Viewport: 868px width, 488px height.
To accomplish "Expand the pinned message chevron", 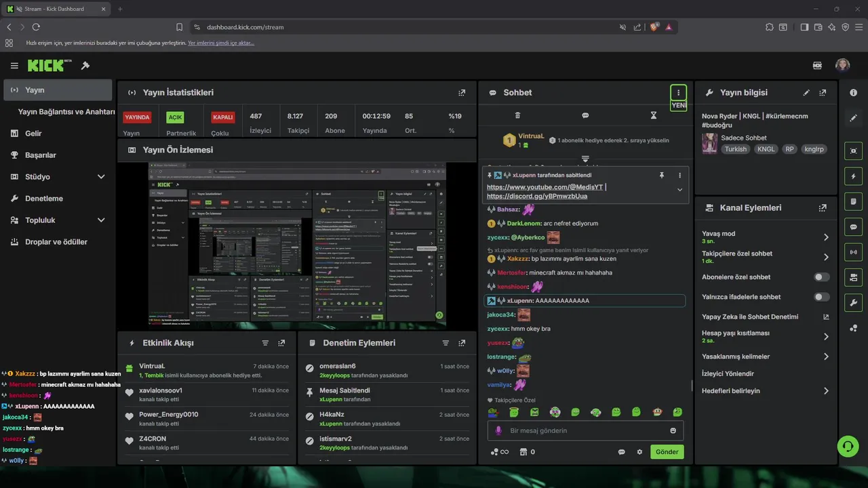I will click(679, 190).
